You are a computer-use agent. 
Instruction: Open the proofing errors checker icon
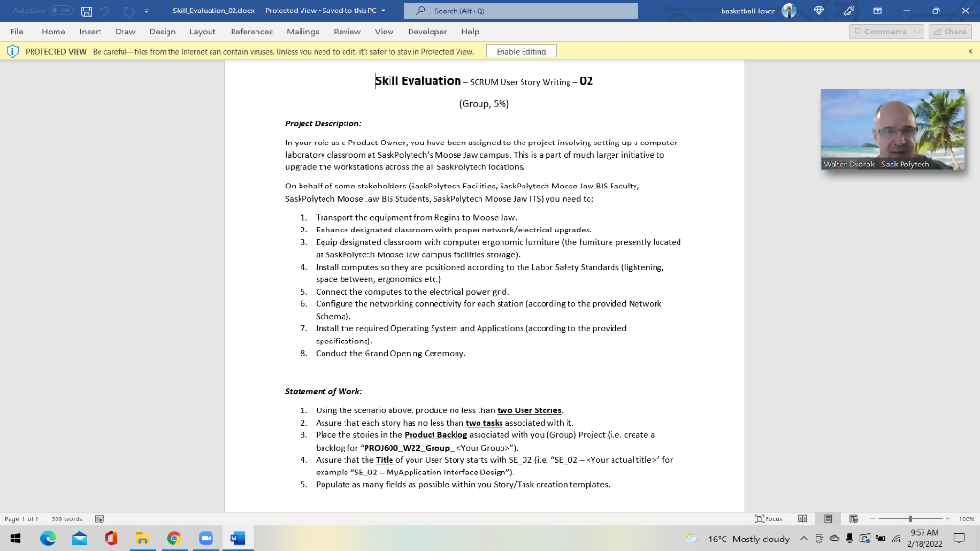click(99, 518)
